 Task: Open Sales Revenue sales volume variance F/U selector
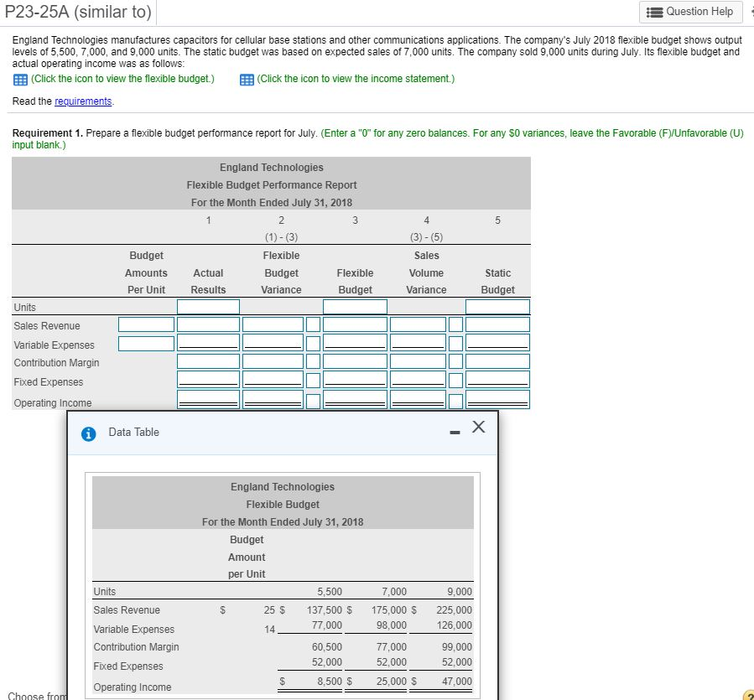tap(456, 324)
